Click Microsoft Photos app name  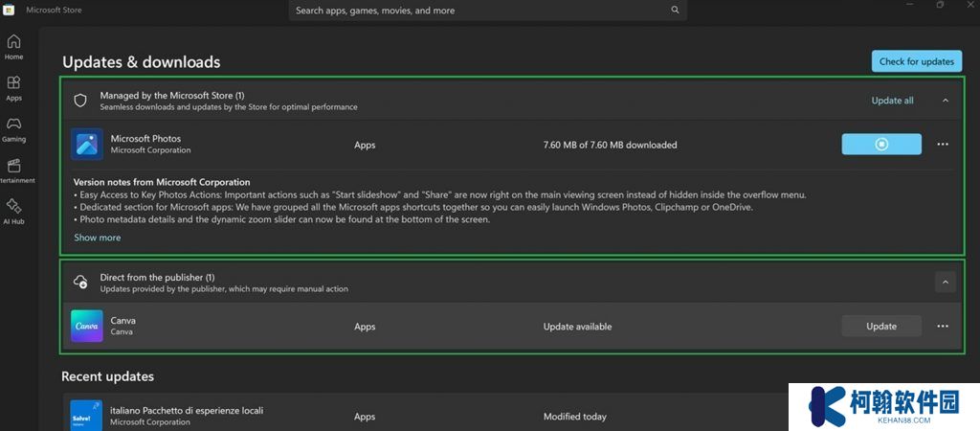click(x=145, y=139)
